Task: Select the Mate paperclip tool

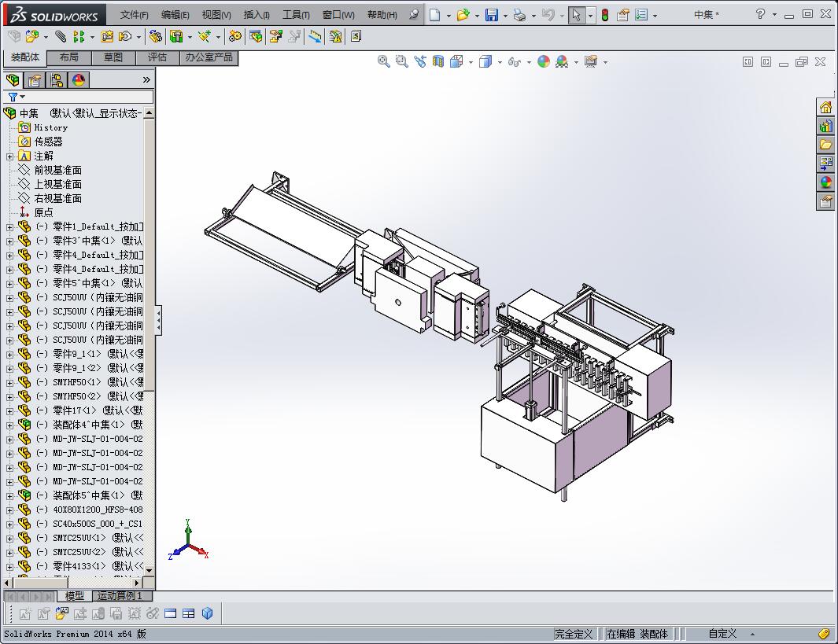Action: tap(61, 36)
